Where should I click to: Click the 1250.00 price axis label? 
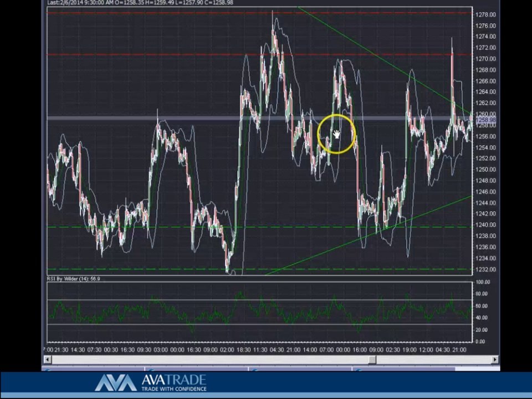486,170
